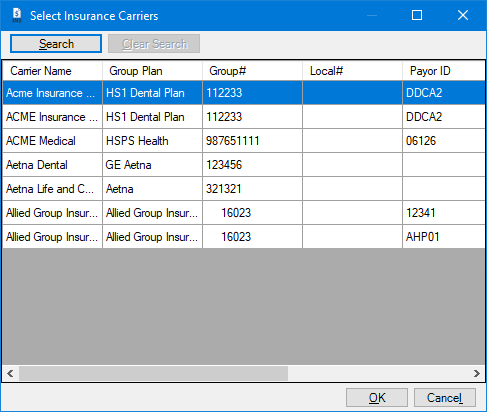This screenshot has width=487, height=412.
Task: Click the left scroll arrow
Action: [x=10, y=373]
